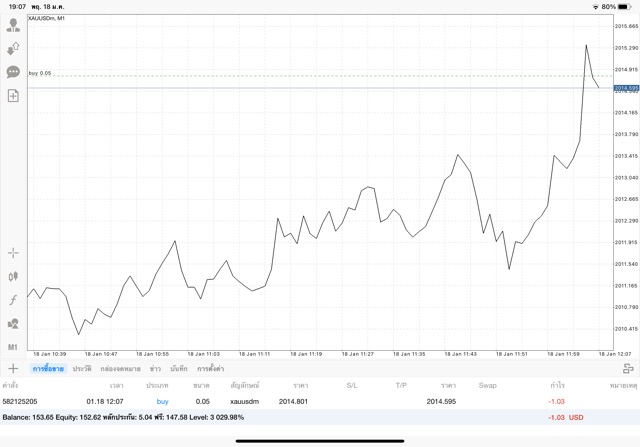Open the accounts profile icon
The image size is (640, 447).
coord(13,25)
